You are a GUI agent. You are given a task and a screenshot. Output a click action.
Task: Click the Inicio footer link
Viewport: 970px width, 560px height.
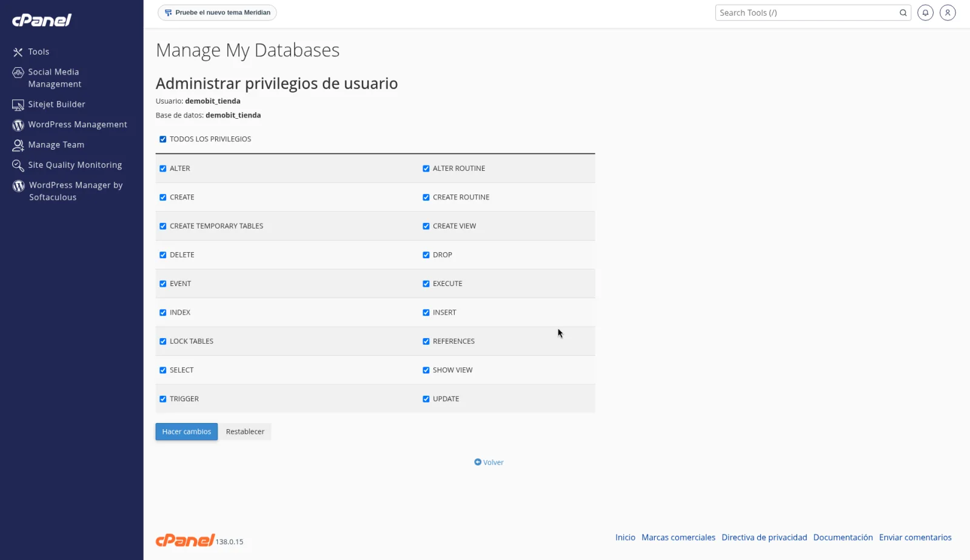pyautogui.click(x=625, y=538)
